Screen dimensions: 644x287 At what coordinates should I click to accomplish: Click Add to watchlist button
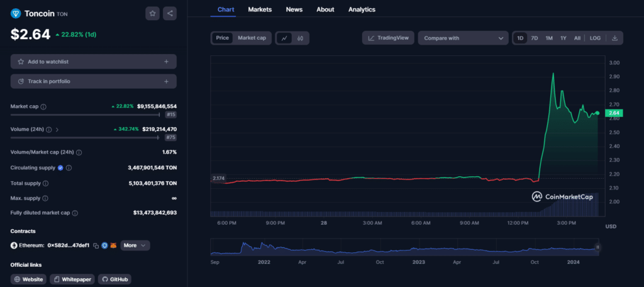point(94,62)
